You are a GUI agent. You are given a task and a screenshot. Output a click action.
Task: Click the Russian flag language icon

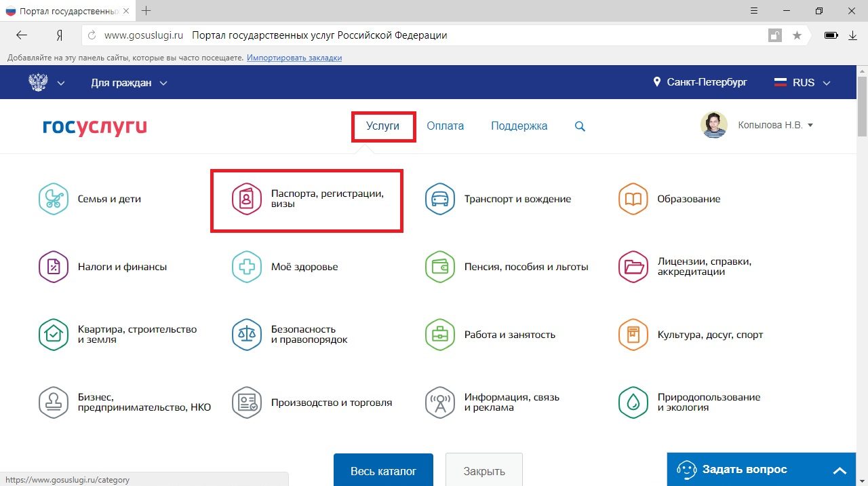(781, 82)
